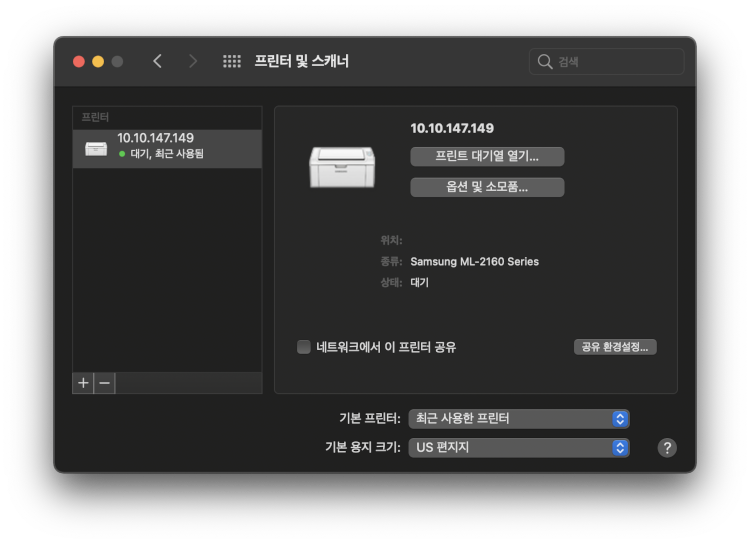750x544 pixels.
Task: Click the 대기, 최근 사용됨 status text
Action: pyautogui.click(x=167, y=154)
